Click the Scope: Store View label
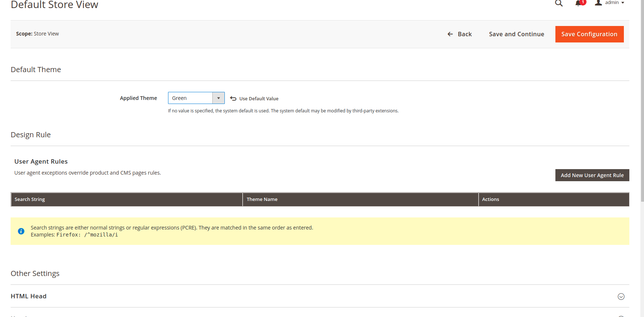The height and width of the screenshot is (317, 644). [x=37, y=34]
